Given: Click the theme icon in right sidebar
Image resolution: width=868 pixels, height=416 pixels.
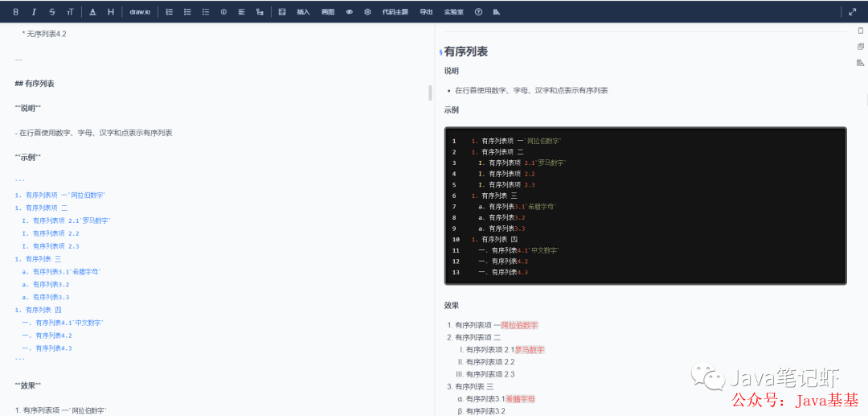Looking at the screenshot, I should [x=860, y=63].
